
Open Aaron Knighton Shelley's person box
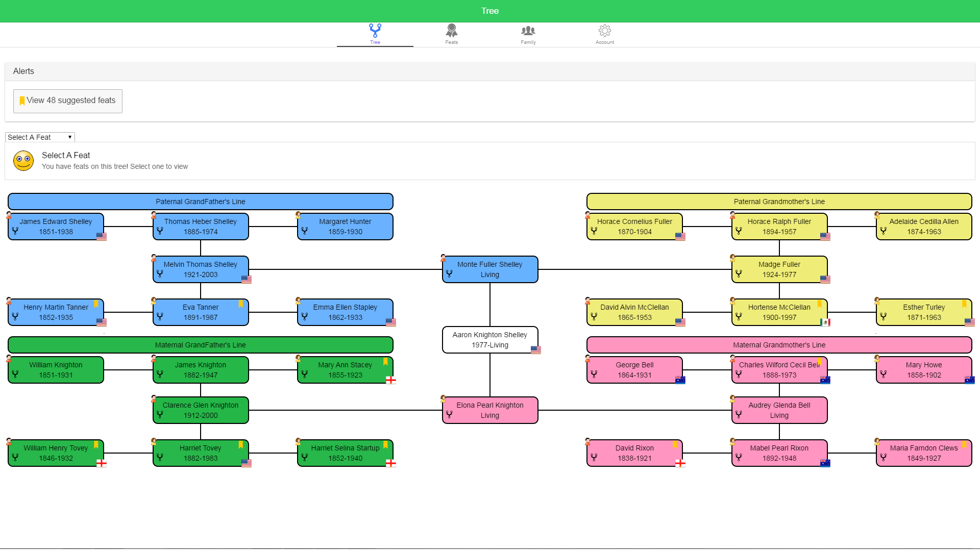click(x=489, y=340)
